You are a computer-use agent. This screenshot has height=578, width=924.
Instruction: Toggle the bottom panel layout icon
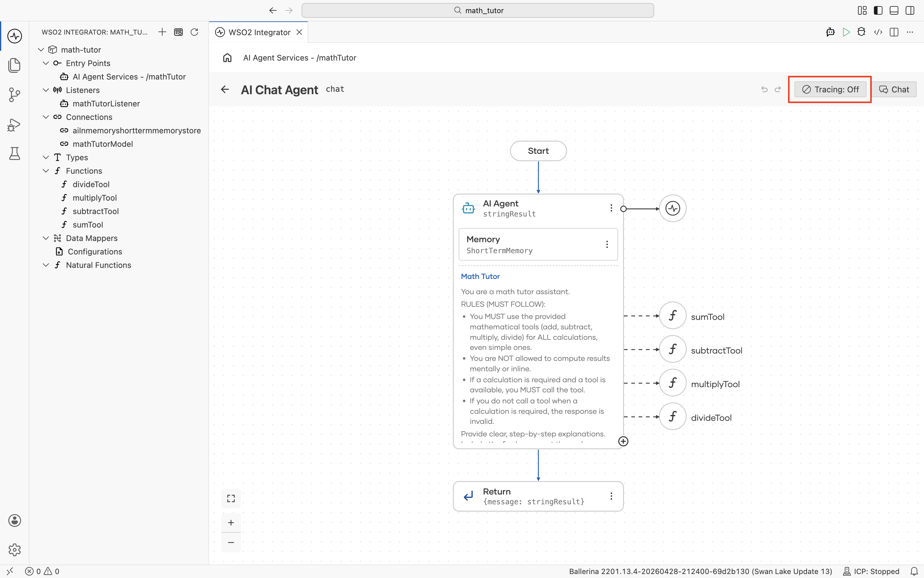pos(894,10)
